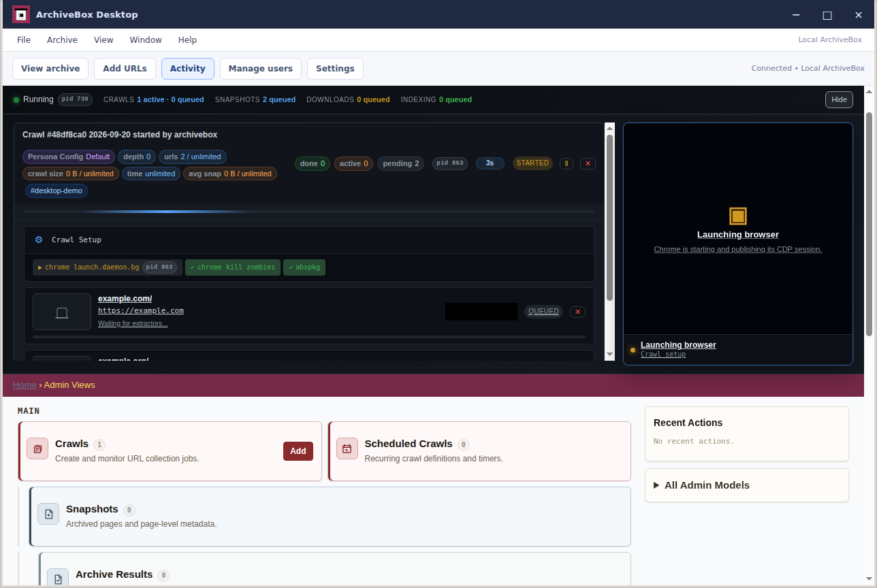Click the main page vertical scrollbar thumb

click(x=869, y=224)
